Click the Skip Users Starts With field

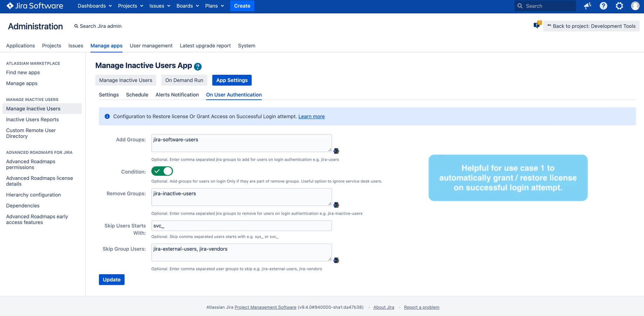pyautogui.click(x=242, y=226)
